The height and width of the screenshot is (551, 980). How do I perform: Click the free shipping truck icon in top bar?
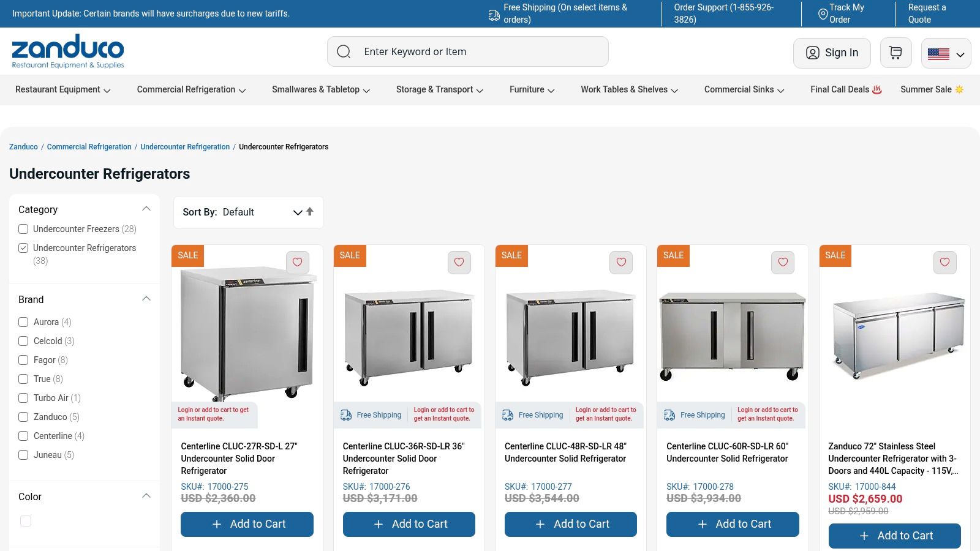tap(494, 15)
